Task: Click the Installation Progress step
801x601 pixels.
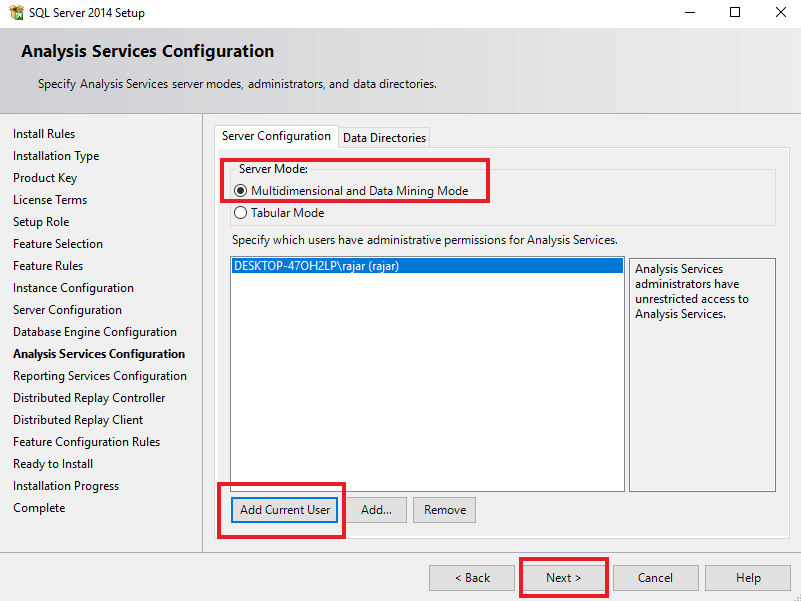Action: (x=66, y=486)
